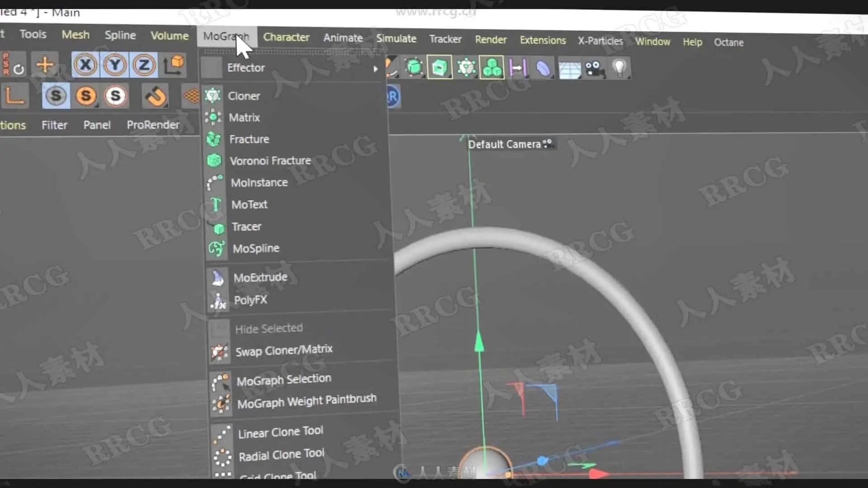Click the ProRender viewport menu
868x488 pixels.
click(x=153, y=125)
